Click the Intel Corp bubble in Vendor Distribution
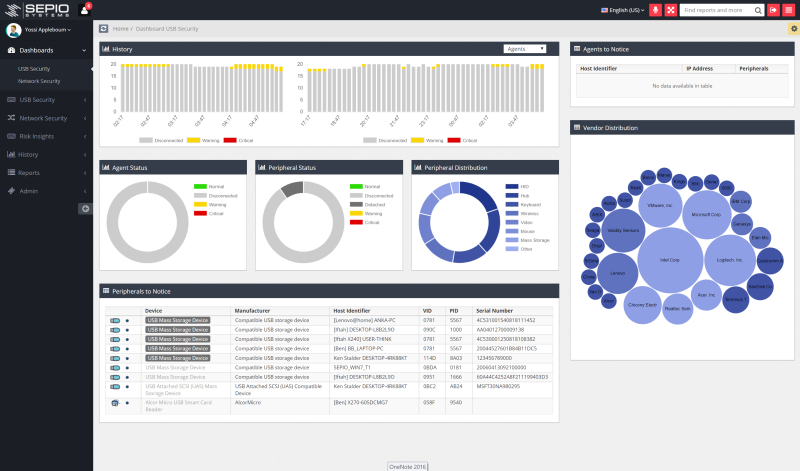The height and width of the screenshot is (471, 800). point(669,260)
